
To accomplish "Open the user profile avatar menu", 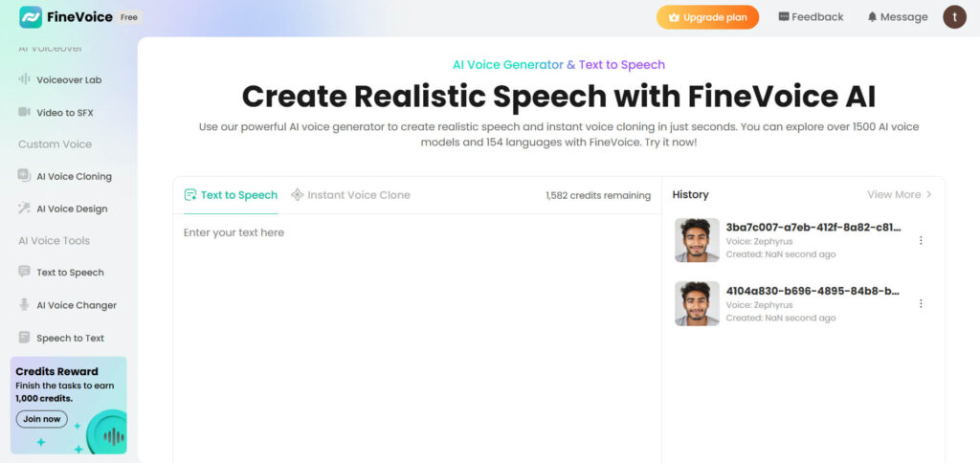I will coord(954,17).
